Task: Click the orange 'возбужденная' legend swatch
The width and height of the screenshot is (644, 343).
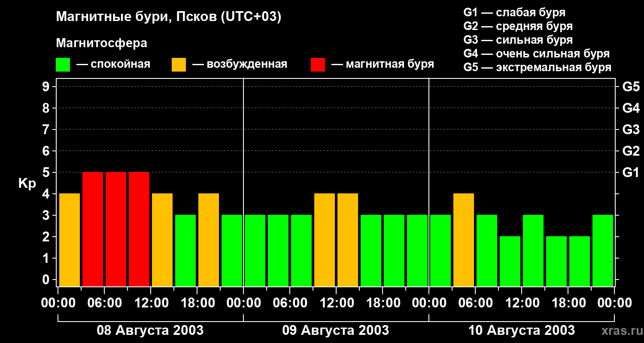Action: point(179,65)
